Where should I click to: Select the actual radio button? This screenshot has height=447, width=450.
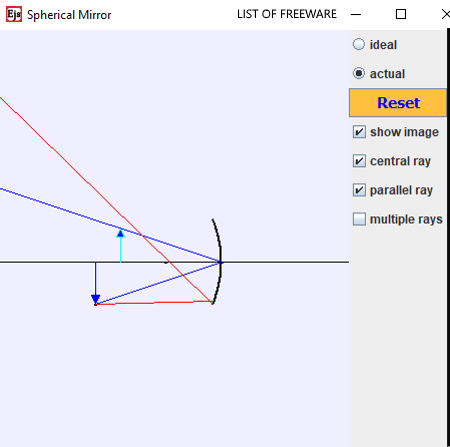point(359,73)
